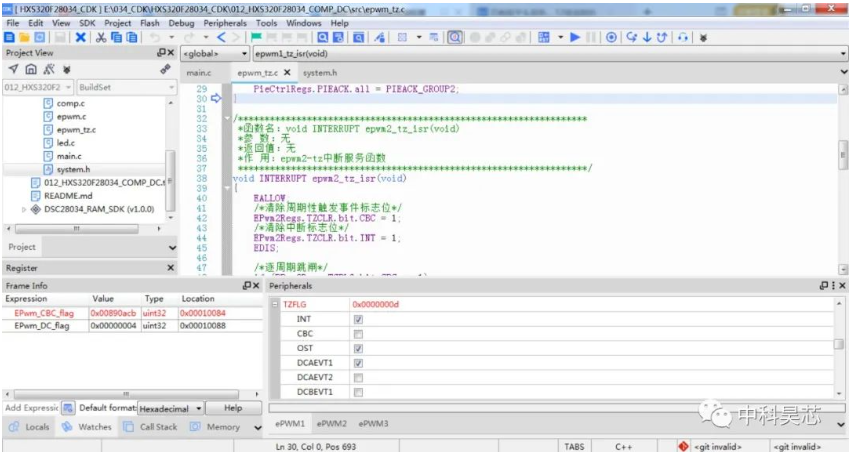Click the Step Out debug icon

click(661, 37)
